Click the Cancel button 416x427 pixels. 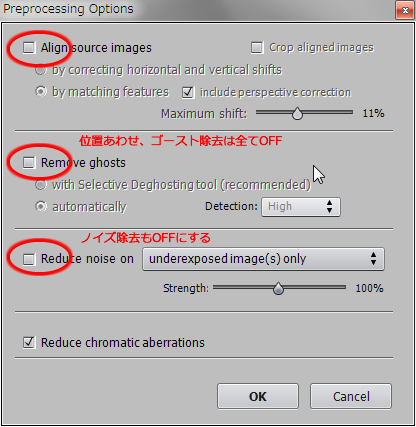[351, 396]
